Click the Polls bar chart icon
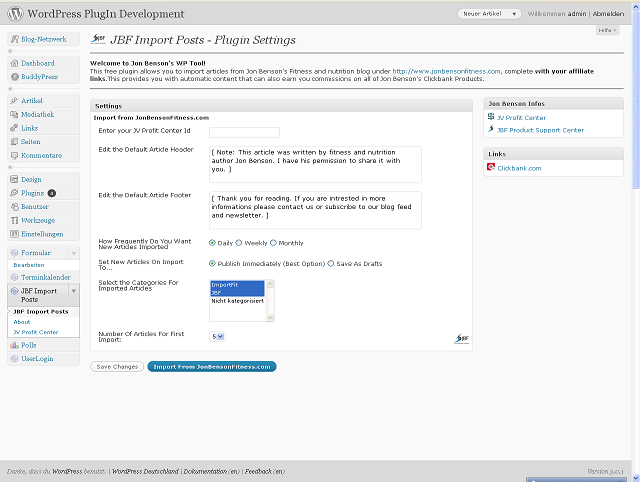Image resolution: width=640 pixels, height=482 pixels. point(14,345)
